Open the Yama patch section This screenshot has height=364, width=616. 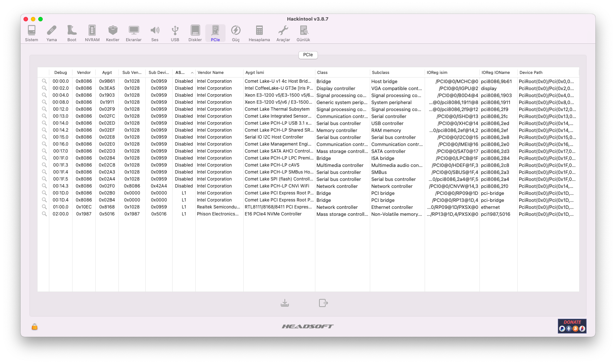pos(52,33)
